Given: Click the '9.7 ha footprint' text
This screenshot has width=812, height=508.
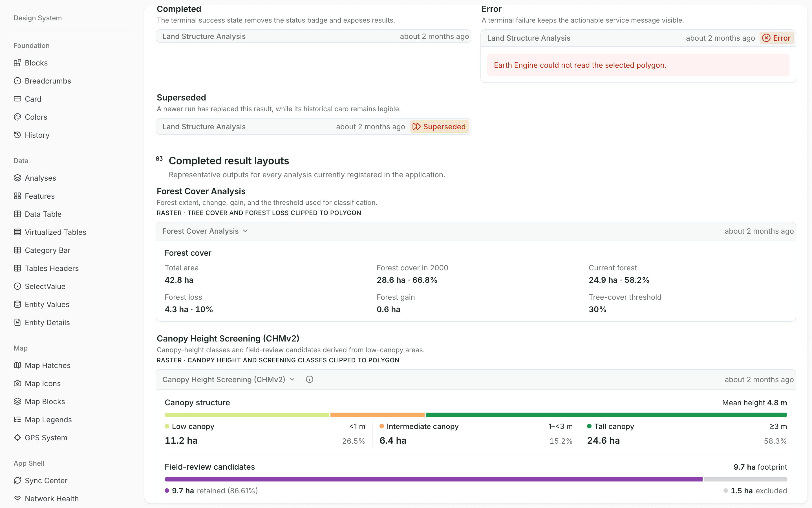Looking at the screenshot, I should click(760, 467).
